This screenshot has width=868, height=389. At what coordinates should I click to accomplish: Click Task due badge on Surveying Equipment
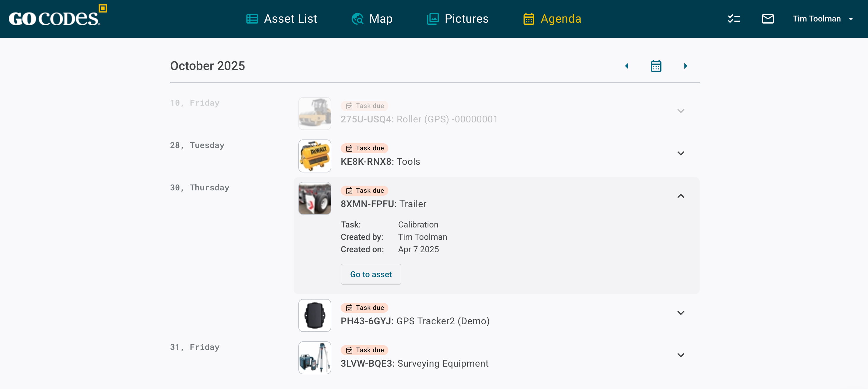[365, 350]
